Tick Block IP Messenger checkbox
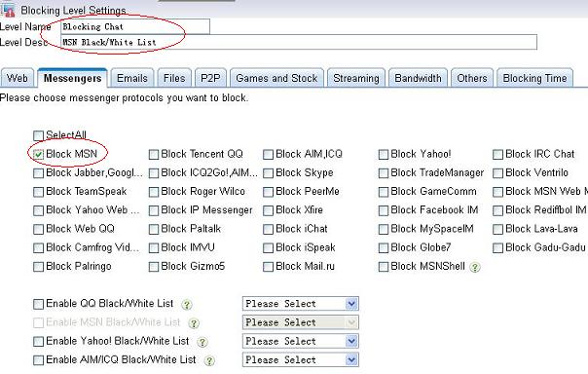The height and width of the screenshot is (374, 588). pos(154,210)
